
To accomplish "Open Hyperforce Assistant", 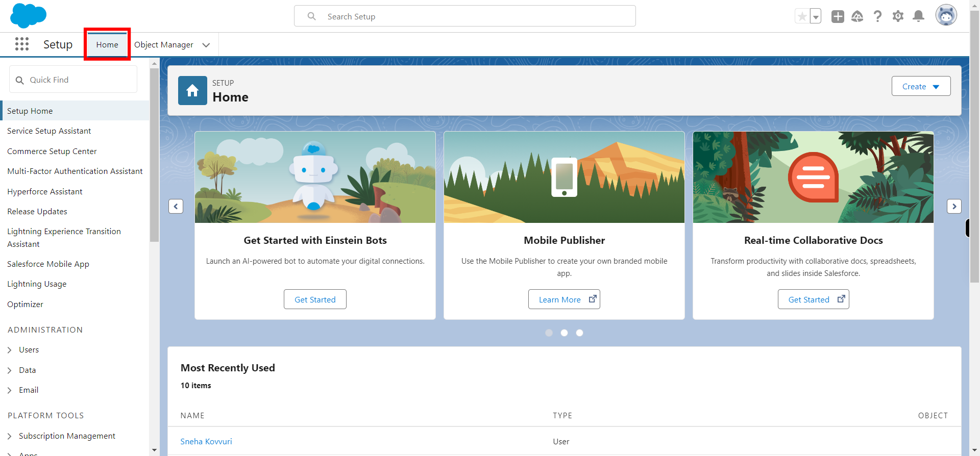I will (x=44, y=192).
